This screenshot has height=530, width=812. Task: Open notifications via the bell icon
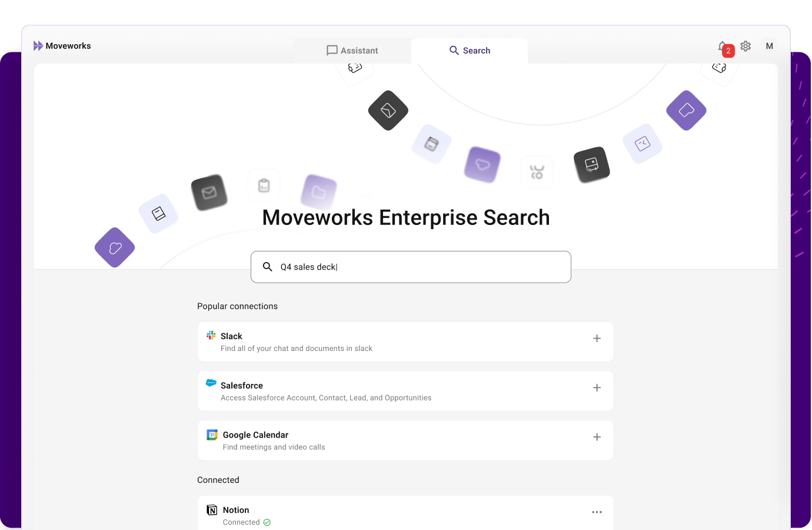[723, 46]
